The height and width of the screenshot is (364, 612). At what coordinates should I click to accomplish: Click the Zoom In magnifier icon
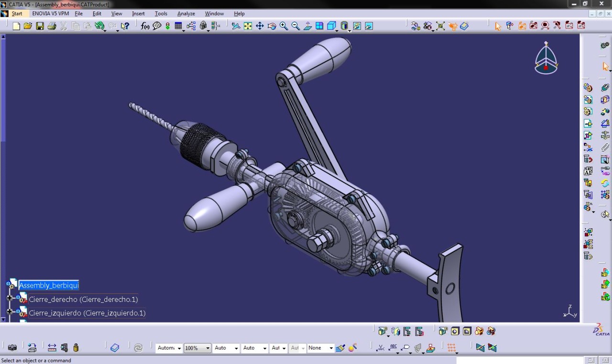point(284,26)
